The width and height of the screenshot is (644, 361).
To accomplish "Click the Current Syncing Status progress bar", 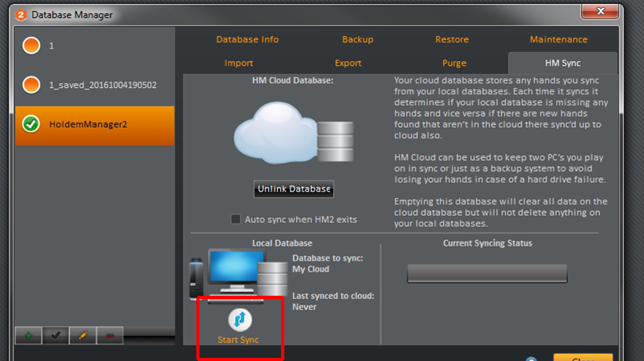I will [x=487, y=273].
